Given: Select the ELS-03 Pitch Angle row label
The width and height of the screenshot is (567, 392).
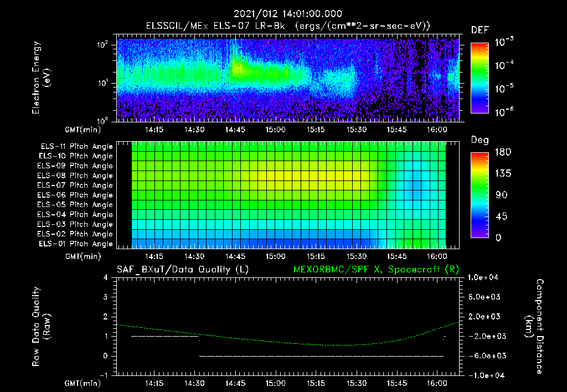Looking at the screenshot, I should pos(75,224).
